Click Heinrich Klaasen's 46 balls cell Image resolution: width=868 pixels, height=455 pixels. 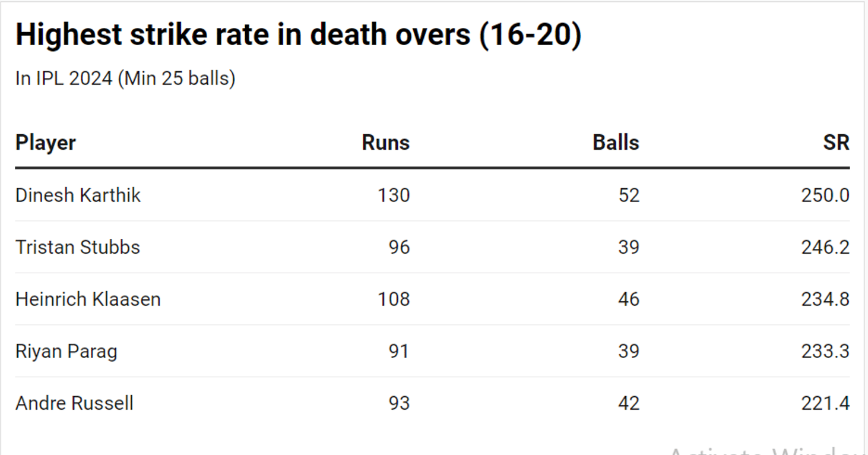click(628, 299)
